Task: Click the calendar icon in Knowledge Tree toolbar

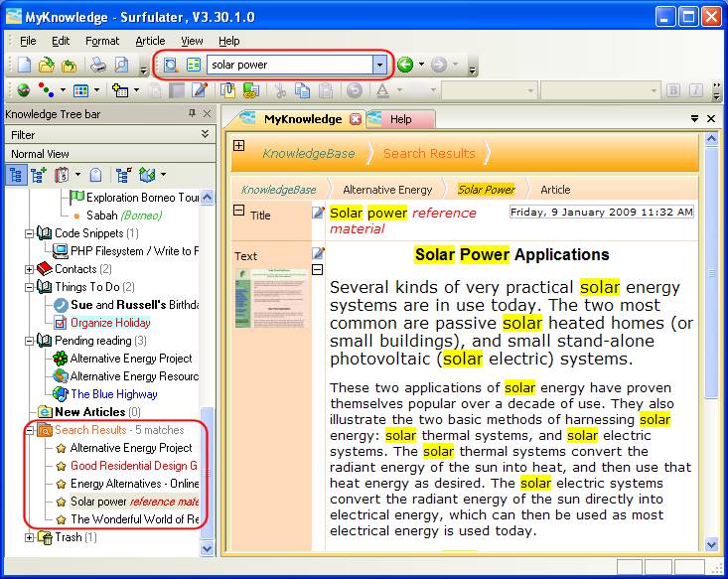Action: click(62, 175)
